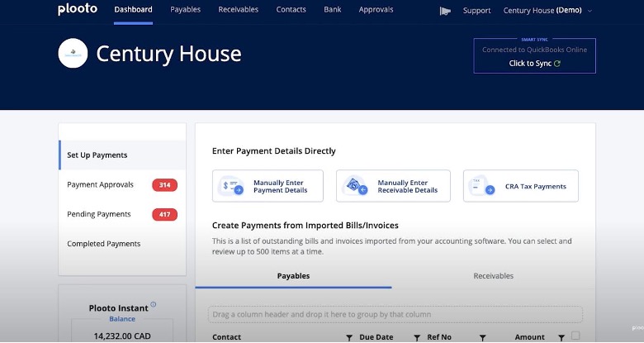The height and width of the screenshot is (343, 644).
Task: Click the Plooto Instant Balance link
Action: point(122,319)
